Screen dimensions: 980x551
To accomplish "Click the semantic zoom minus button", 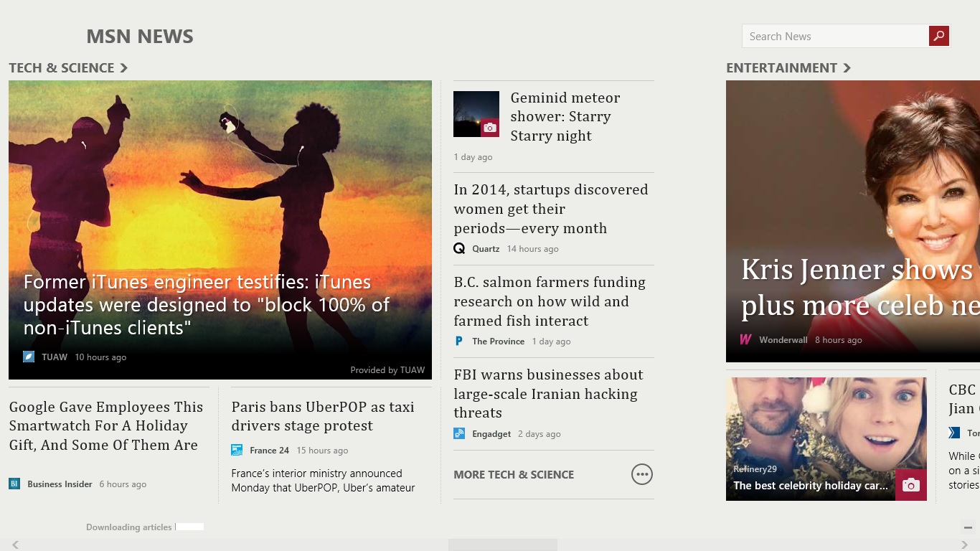I will click(968, 527).
